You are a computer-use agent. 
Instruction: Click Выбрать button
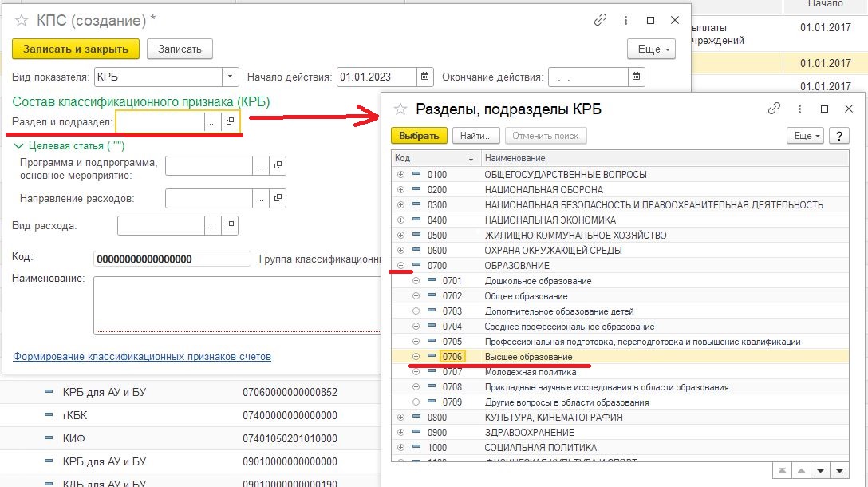419,135
